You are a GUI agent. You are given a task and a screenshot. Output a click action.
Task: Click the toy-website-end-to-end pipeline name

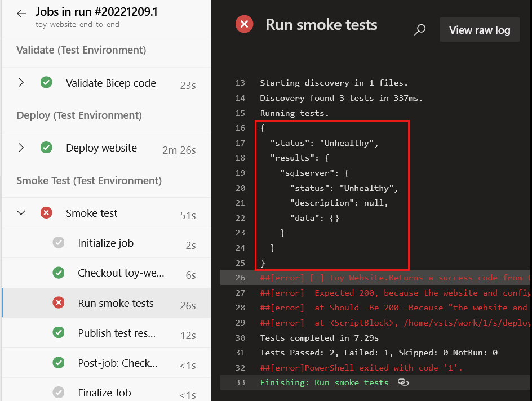[77, 24]
